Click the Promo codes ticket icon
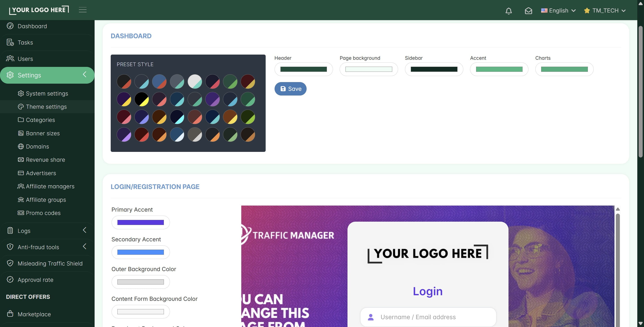The height and width of the screenshot is (327, 644). (21, 213)
